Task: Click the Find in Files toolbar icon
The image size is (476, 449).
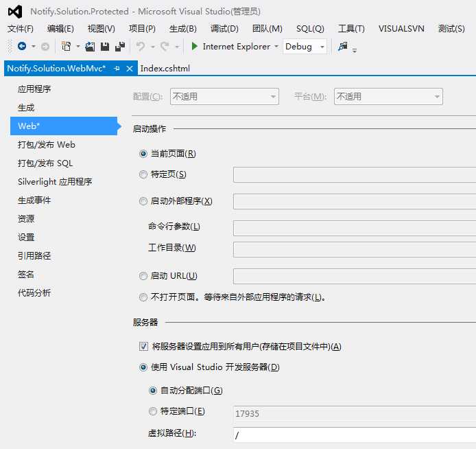Action: tap(343, 46)
